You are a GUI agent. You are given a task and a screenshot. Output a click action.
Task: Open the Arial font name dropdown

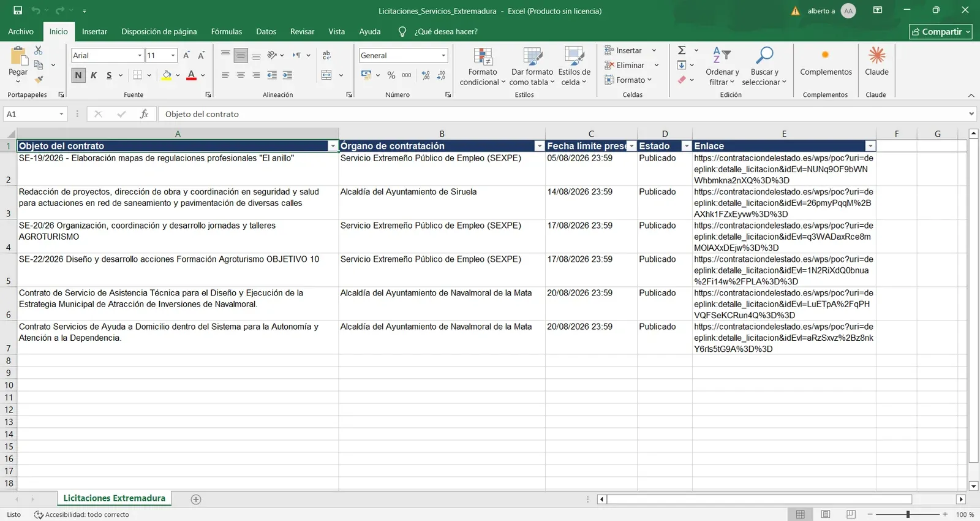pyautogui.click(x=140, y=55)
